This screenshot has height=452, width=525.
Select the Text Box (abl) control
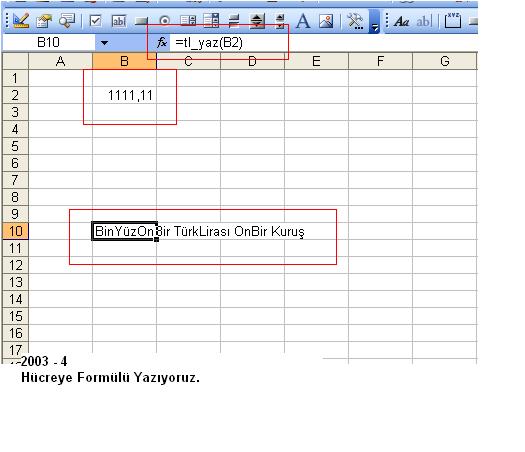pyautogui.click(x=119, y=21)
